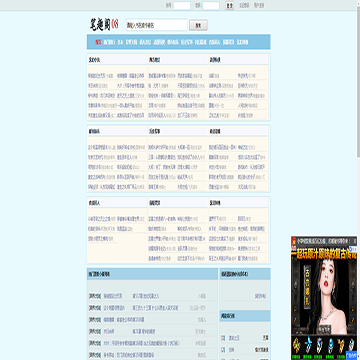Click the golden wings item icon in ad
360x360 pixels.
(341, 346)
